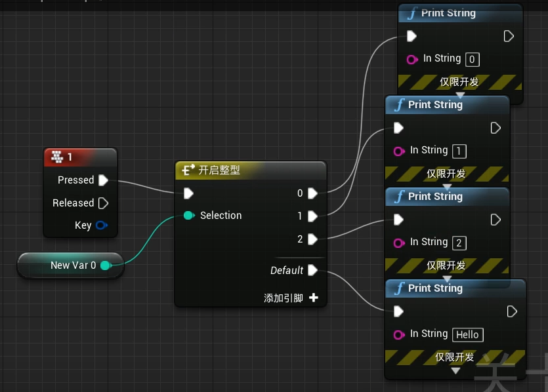Image resolution: width=548 pixels, height=392 pixels.
Task: Click the Released execution pin on the '1' node
Action: tap(103, 203)
